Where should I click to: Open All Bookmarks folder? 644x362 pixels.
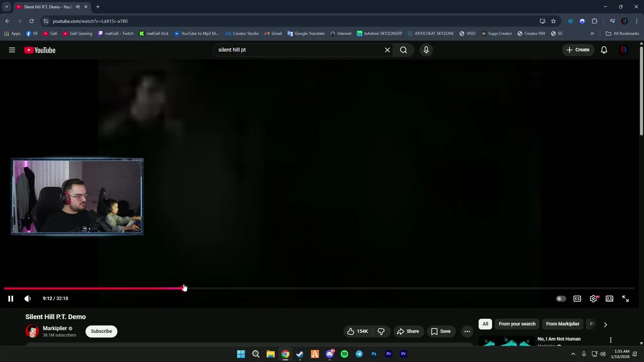pyautogui.click(x=622, y=34)
